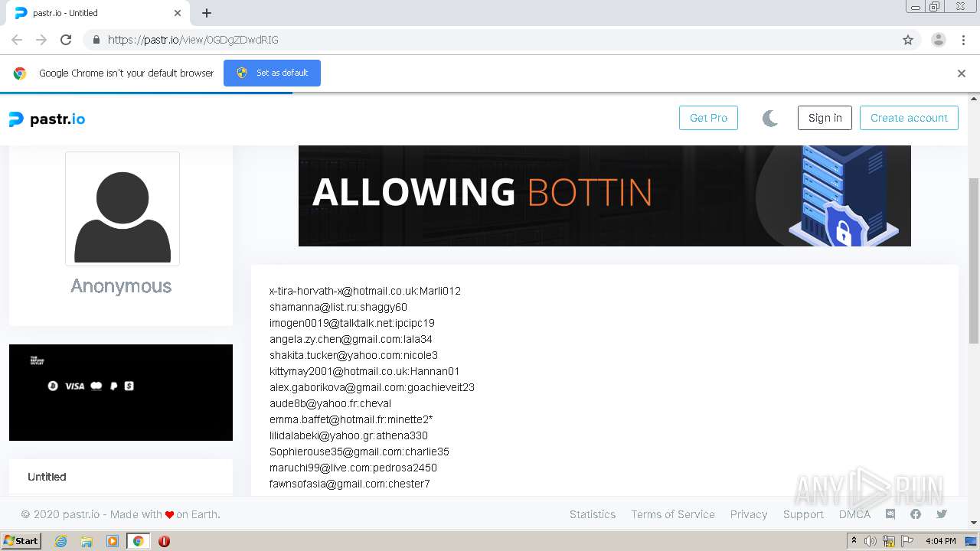The image size is (980, 551).
Task: Click the 4:04 PM system clock
Action: 941,541
